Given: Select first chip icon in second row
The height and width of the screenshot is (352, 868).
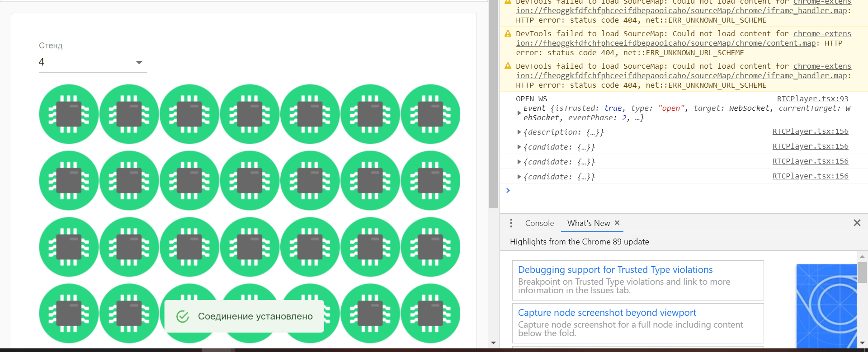Looking at the screenshot, I should click(x=69, y=180).
